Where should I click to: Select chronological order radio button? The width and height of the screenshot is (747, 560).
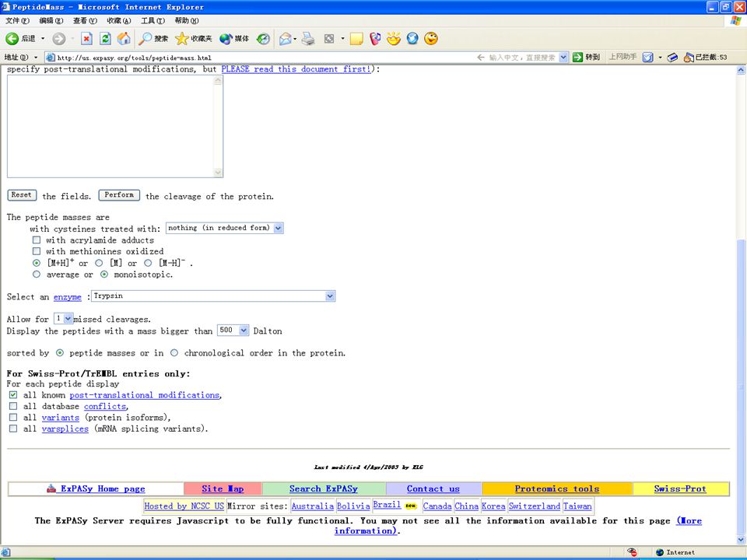(x=174, y=353)
